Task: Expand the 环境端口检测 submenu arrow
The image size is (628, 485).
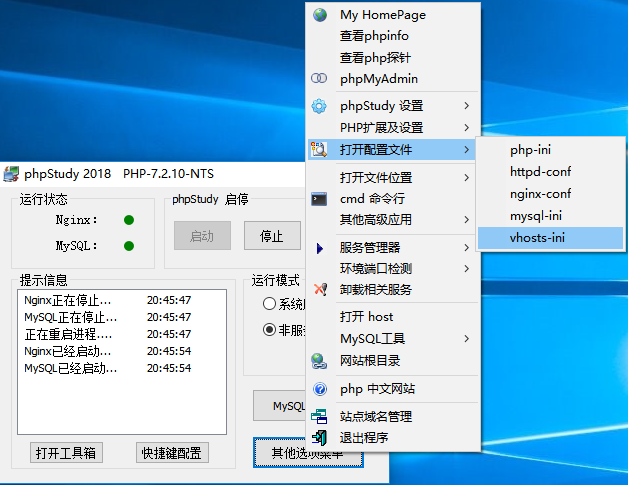Action: [x=467, y=268]
